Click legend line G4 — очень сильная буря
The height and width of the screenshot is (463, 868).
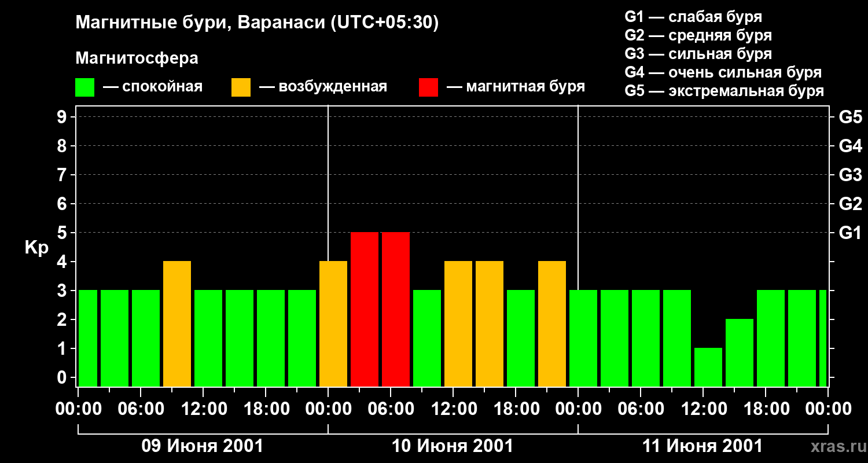pyautogui.click(x=723, y=72)
